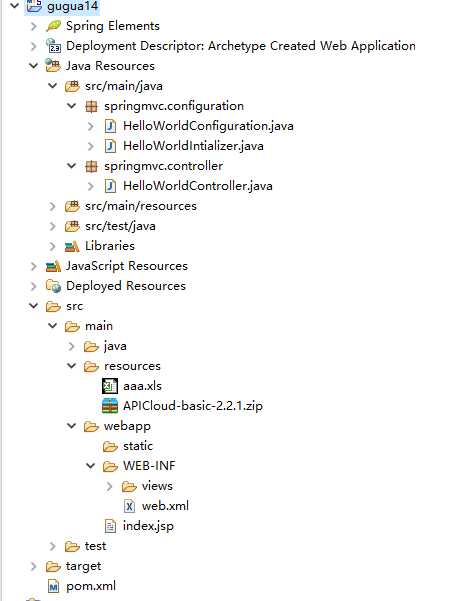Click the views folder icon
Viewport: 451px width, 601px height.
(130, 486)
